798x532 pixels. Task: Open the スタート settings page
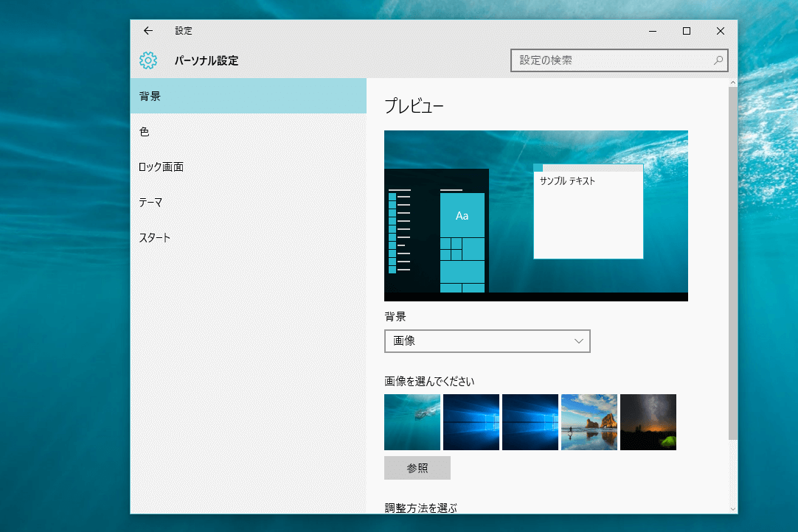249,237
